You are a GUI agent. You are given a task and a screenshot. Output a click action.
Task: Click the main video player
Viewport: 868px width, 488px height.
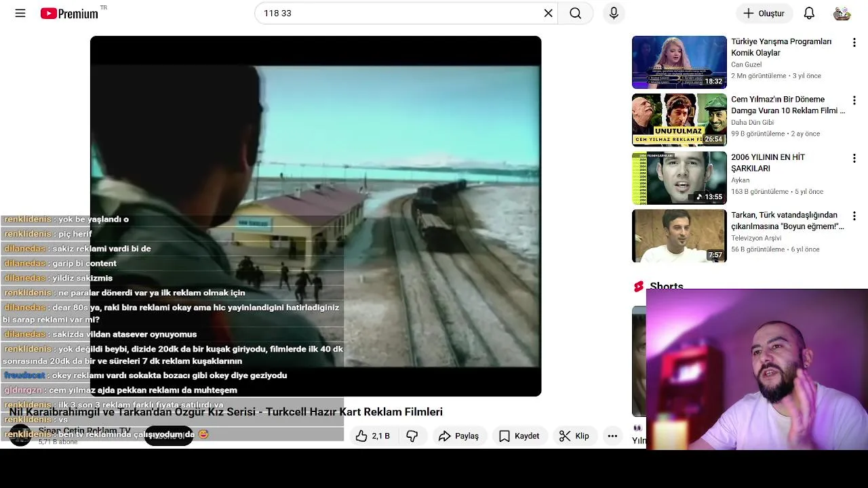[315, 216]
